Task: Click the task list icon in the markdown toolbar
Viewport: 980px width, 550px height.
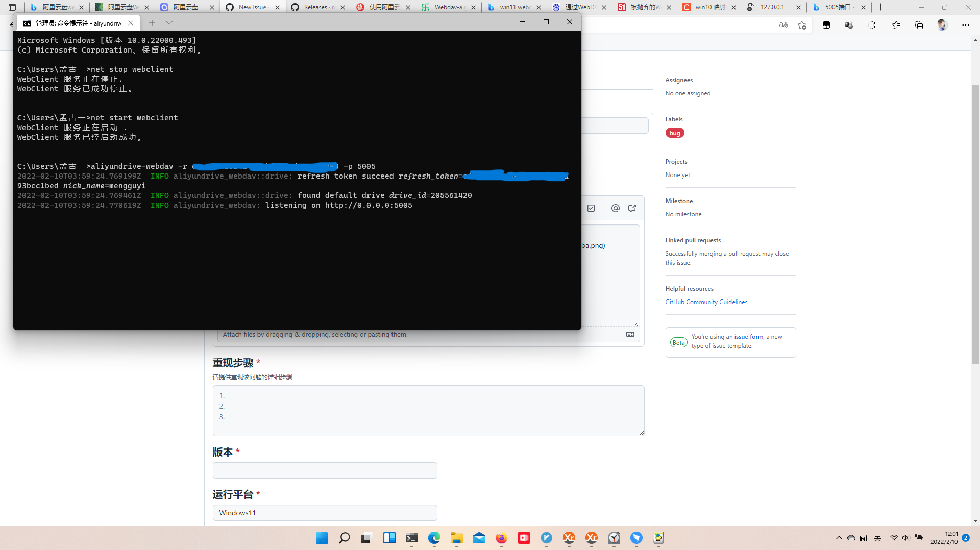Action: coord(591,208)
